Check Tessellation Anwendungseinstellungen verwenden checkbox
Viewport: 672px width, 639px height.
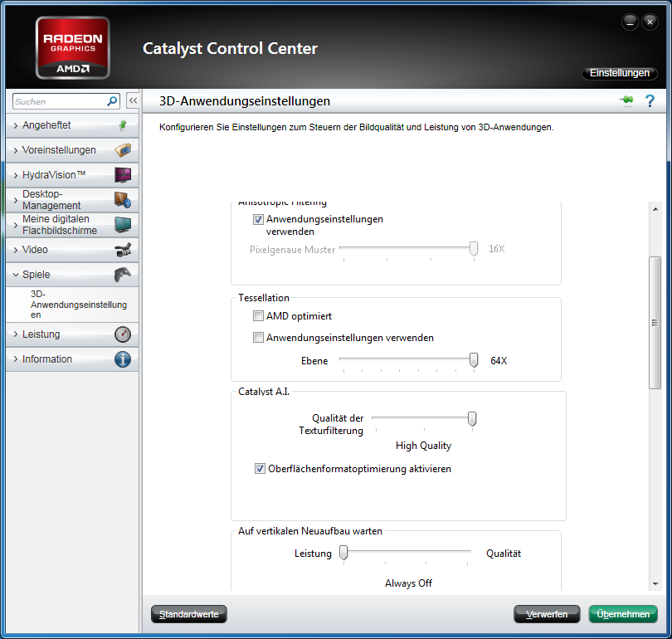point(258,338)
